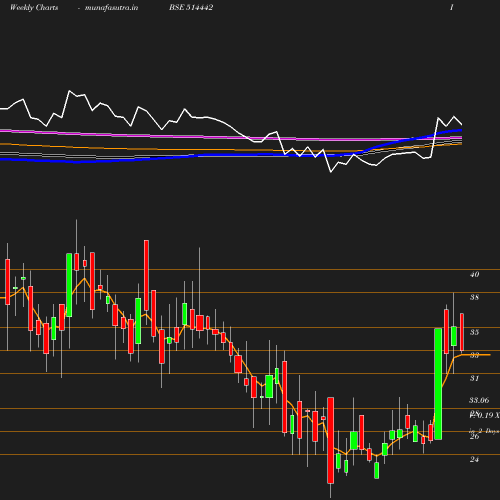Click the price axis label '31'
The height and width of the screenshot is (500, 500).
tap(474, 378)
